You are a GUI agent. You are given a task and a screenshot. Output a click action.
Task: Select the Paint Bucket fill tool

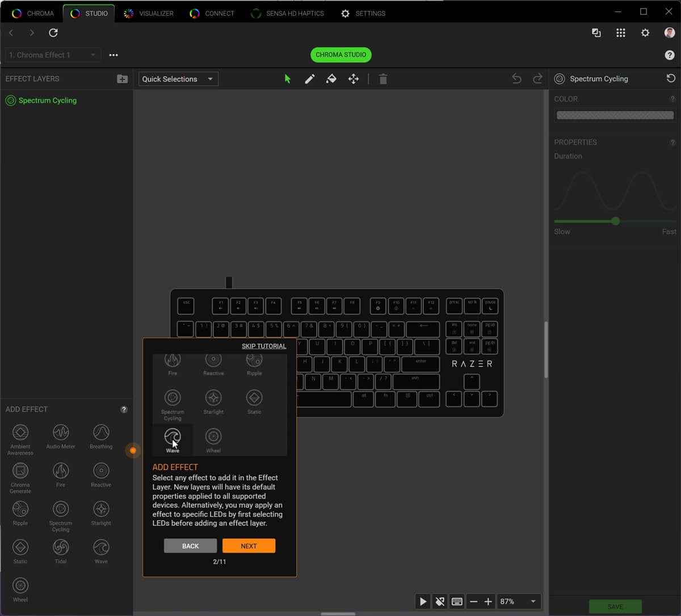pyautogui.click(x=331, y=79)
